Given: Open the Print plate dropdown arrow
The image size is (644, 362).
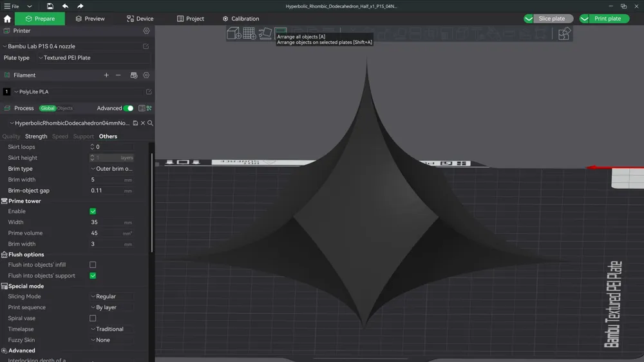Looking at the screenshot, I should click(585, 19).
